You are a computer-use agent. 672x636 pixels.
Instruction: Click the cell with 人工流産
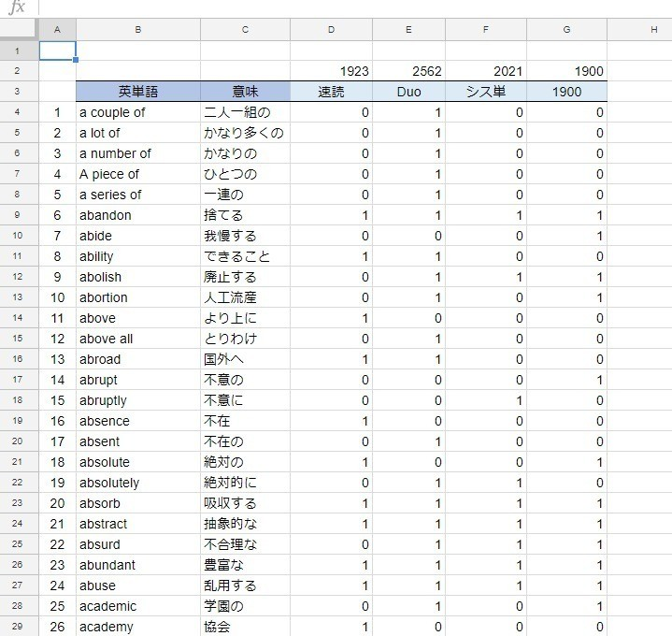tap(245, 297)
